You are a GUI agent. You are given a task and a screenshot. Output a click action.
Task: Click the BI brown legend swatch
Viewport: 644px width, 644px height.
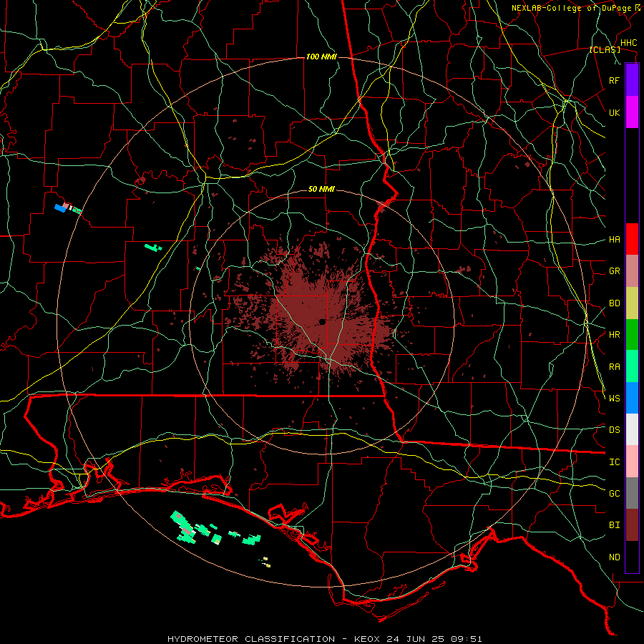click(x=632, y=525)
